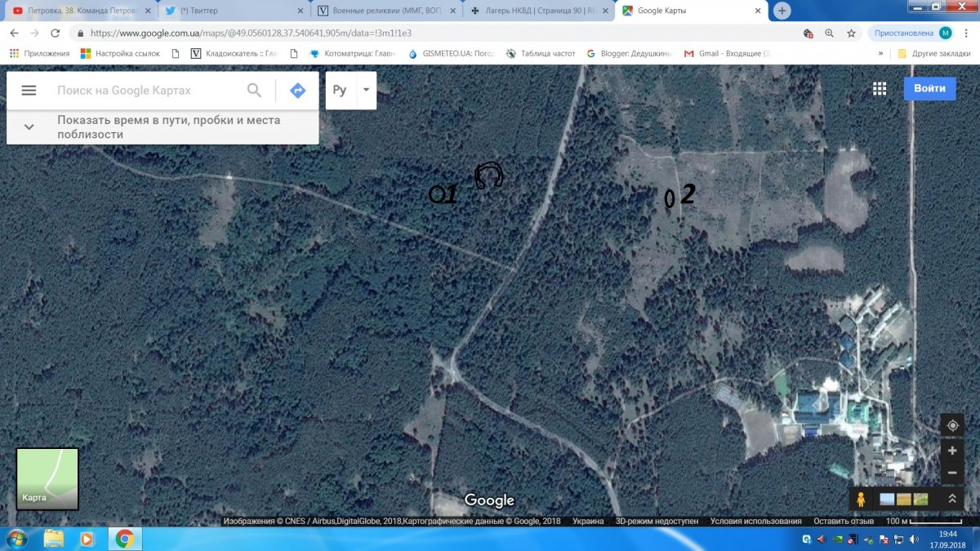The width and height of the screenshot is (980, 551).
Task: Open the Google Maps hamburger menu
Action: click(29, 91)
